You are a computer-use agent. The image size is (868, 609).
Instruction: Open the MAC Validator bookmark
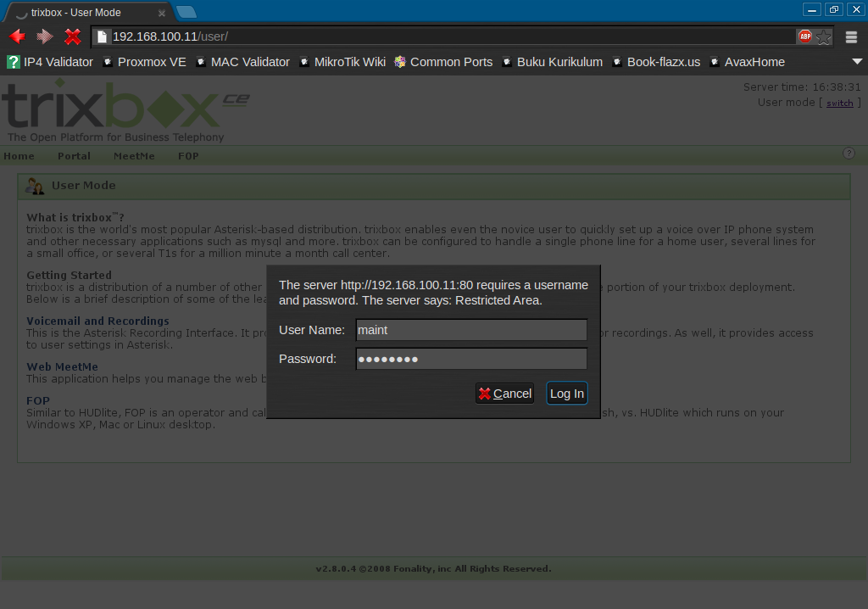click(x=243, y=62)
